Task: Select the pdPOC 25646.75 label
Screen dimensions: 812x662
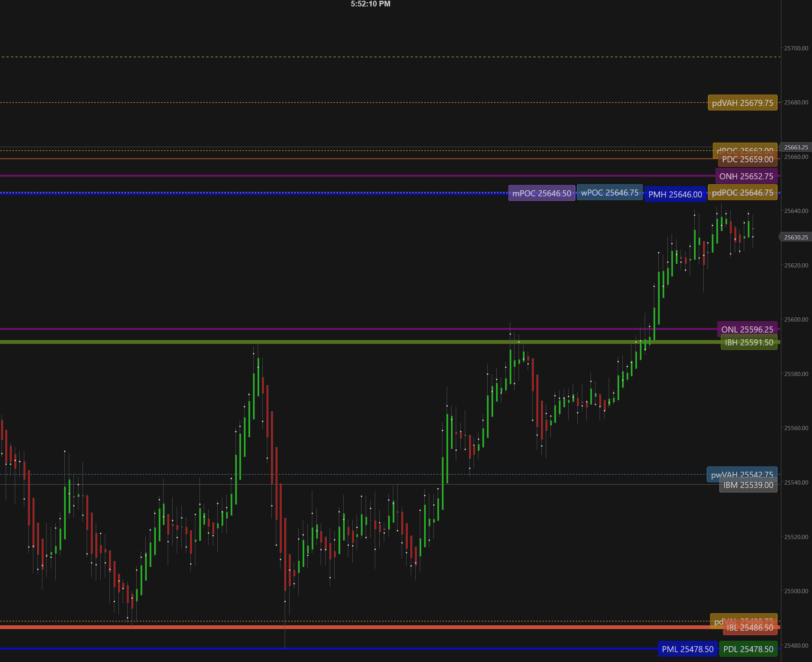Action: point(743,193)
